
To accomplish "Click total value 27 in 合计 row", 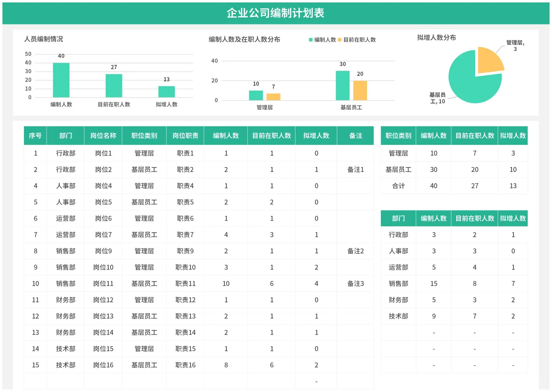I will click(x=475, y=186).
